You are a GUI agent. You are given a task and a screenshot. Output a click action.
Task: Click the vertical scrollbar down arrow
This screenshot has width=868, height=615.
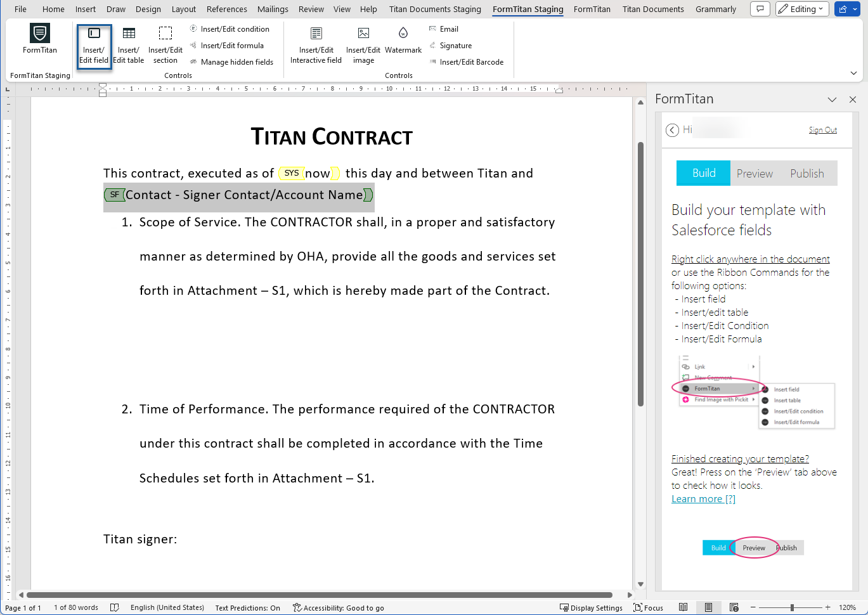point(640,584)
